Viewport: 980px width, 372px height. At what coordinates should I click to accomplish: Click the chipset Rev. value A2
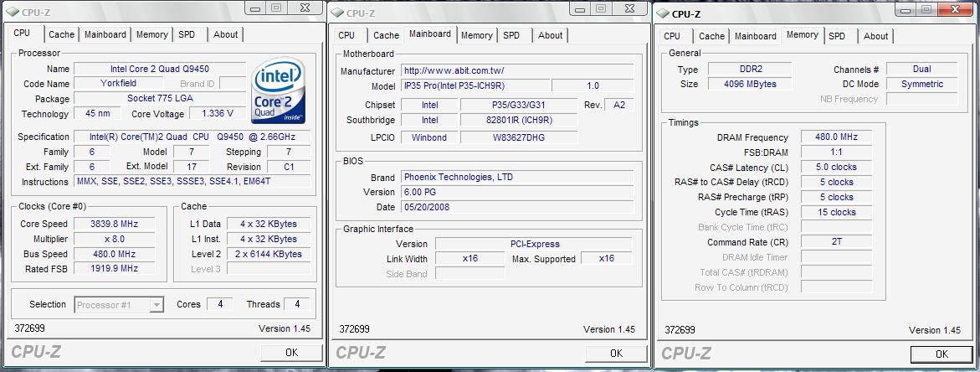click(618, 105)
